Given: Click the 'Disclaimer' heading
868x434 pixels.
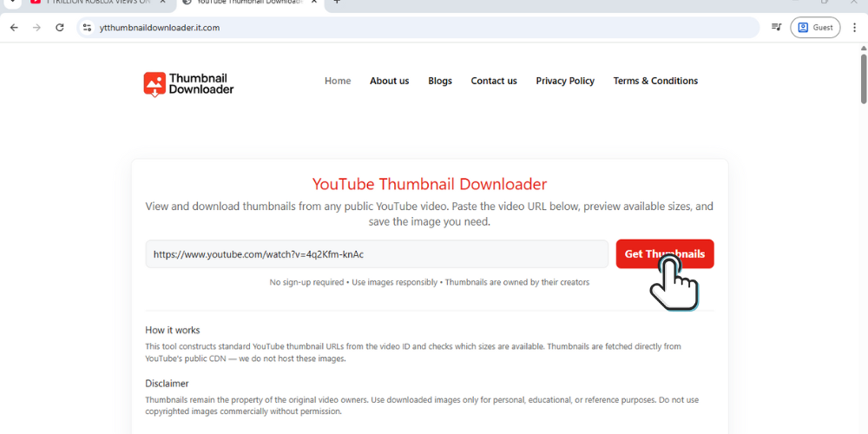Looking at the screenshot, I should tap(168, 383).
